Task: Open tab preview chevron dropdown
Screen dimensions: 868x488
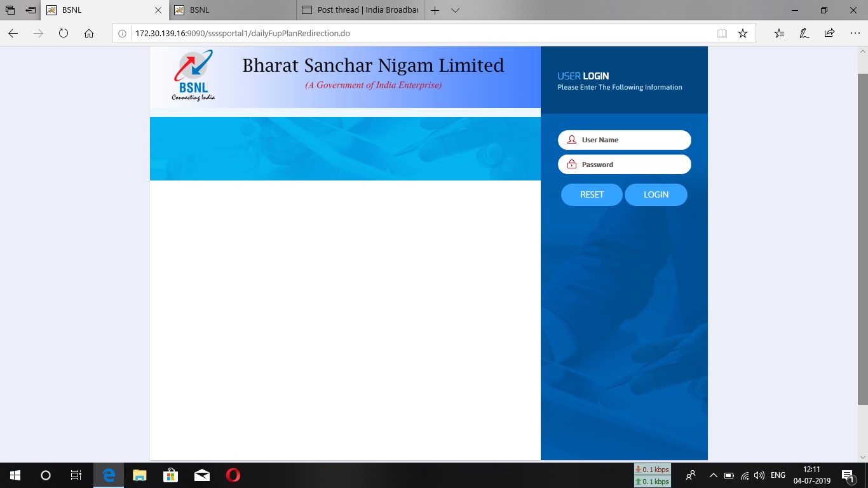Action: pos(455,10)
